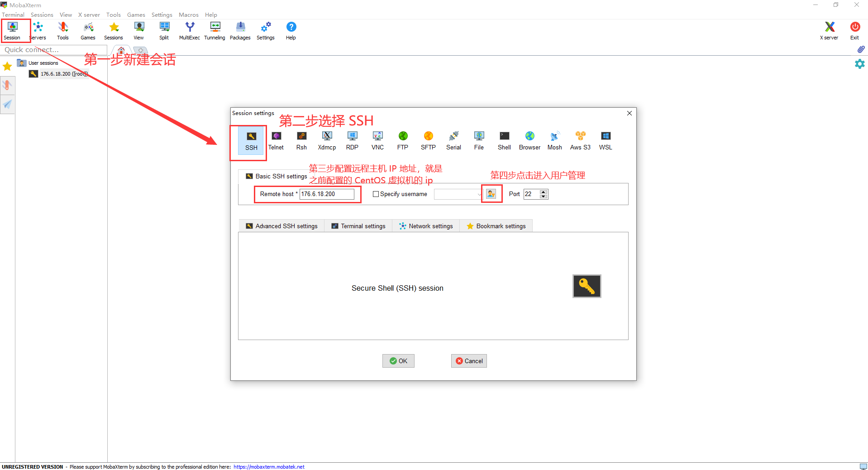Click the sidebar Tools knife icon
Viewport: 868px width, 470px height.
point(7,85)
